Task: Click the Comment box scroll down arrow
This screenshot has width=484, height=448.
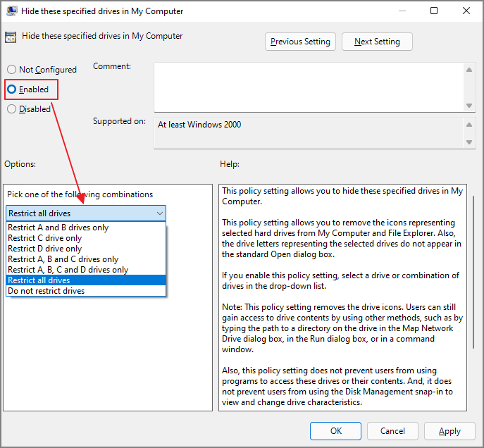Action: click(x=469, y=106)
